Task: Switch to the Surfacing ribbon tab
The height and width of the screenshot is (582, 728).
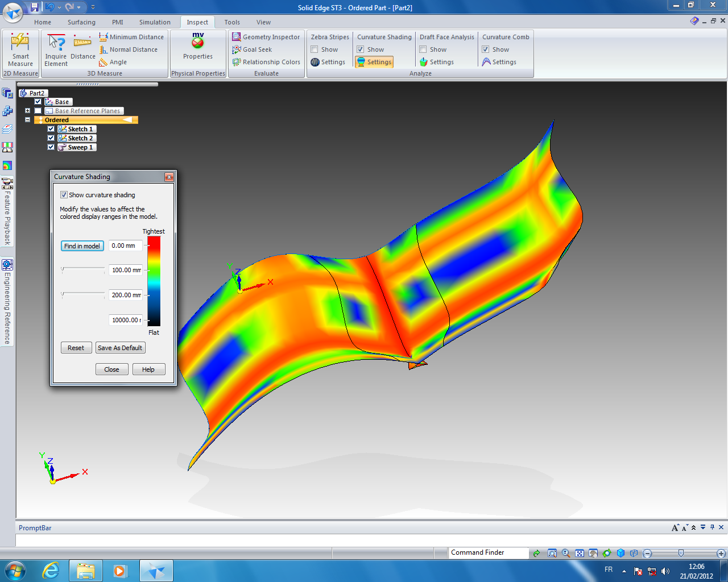Action: pyautogui.click(x=81, y=22)
